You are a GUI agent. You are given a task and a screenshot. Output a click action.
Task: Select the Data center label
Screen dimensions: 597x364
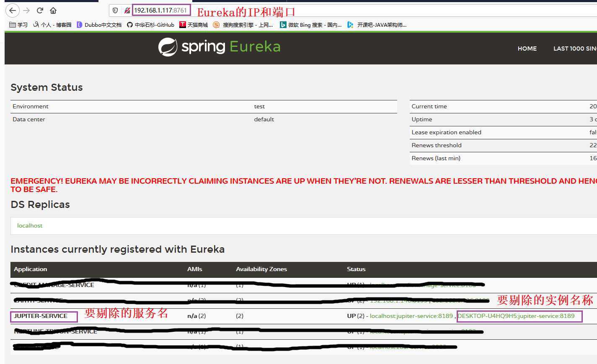coord(29,119)
